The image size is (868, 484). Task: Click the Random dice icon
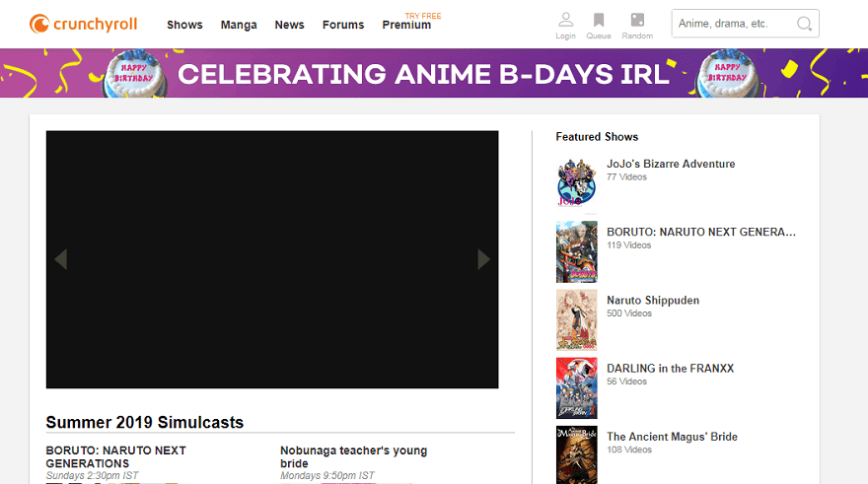[637, 21]
